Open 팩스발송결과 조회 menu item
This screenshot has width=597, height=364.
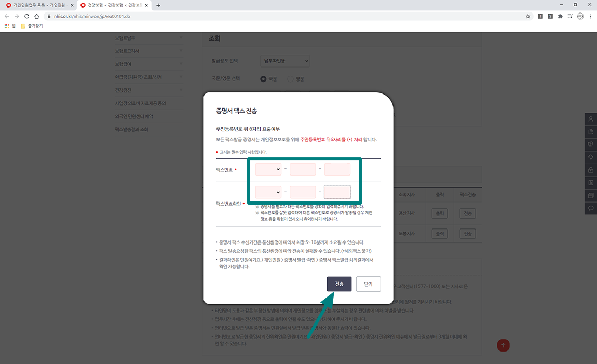132,129
